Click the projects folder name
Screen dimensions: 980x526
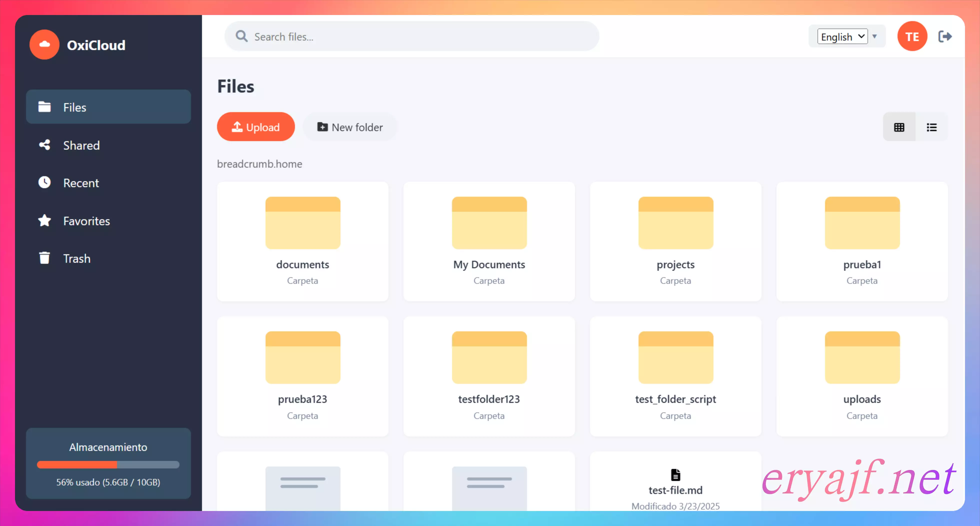point(676,265)
